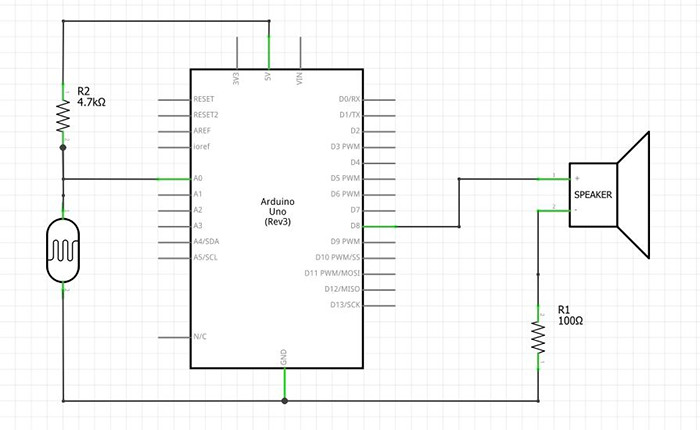Click the D13/SCK pin

coord(380,305)
